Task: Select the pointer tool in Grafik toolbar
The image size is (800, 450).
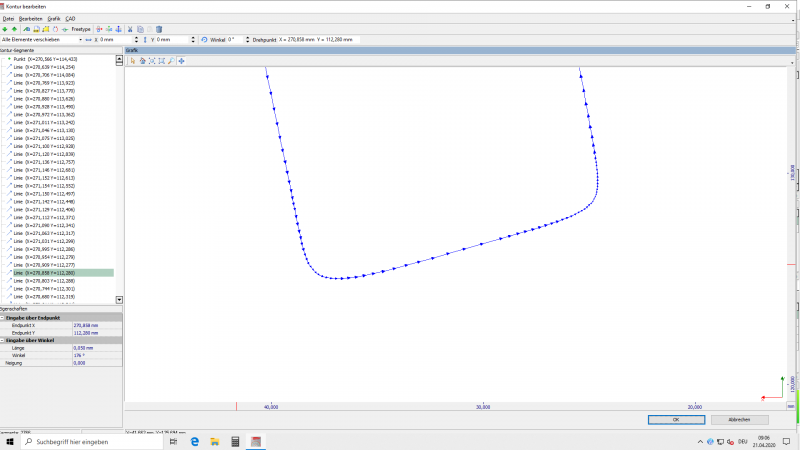Action: 133,60
